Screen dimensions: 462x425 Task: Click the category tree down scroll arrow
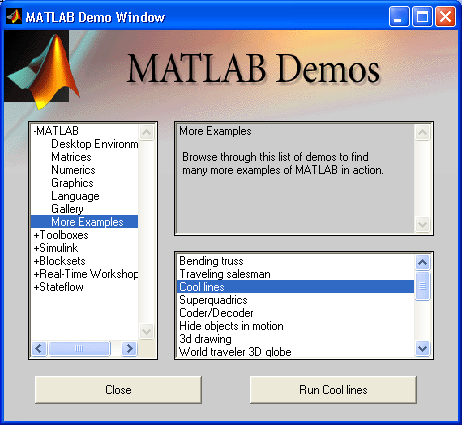tap(146, 331)
